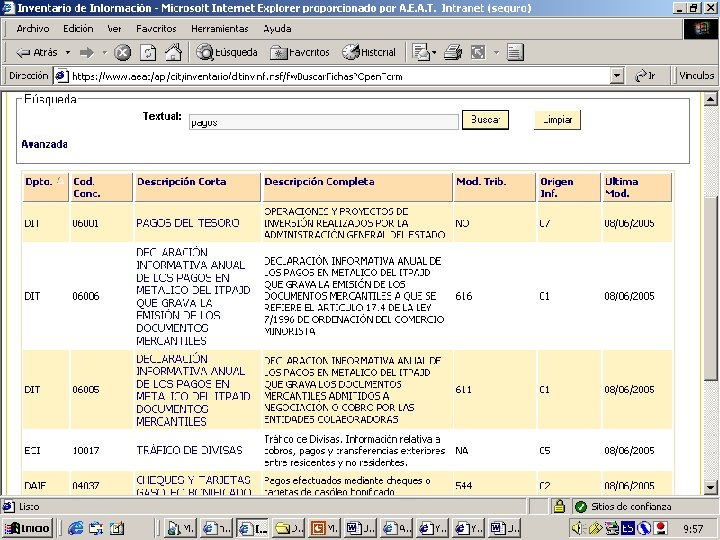Open the Avanzada search link
720x540 pixels.
click(x=44, y=144)
